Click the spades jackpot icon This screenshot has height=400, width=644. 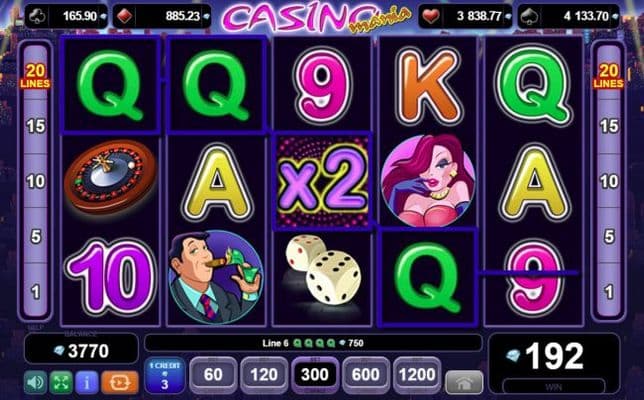coord(529,16)
